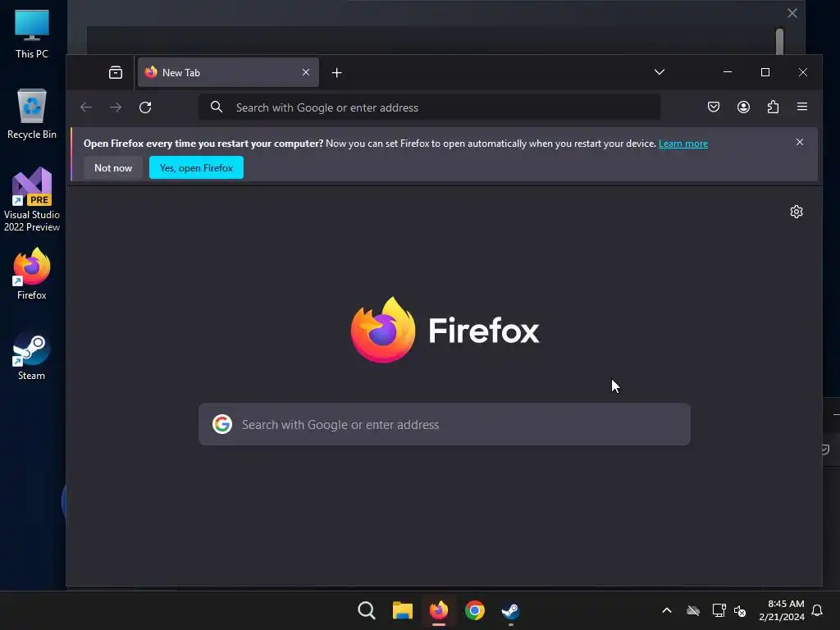
Task: Focus the address bar search field
Action: (429, 107)
